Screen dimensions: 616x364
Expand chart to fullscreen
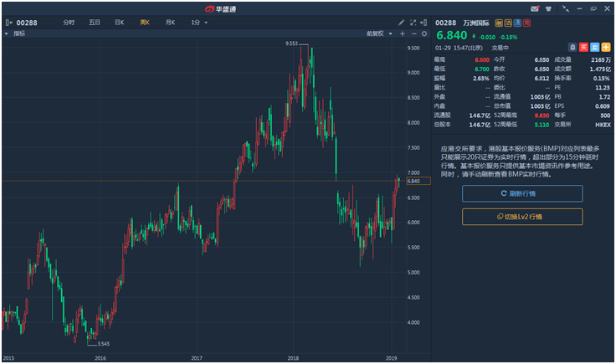(413, 23)
